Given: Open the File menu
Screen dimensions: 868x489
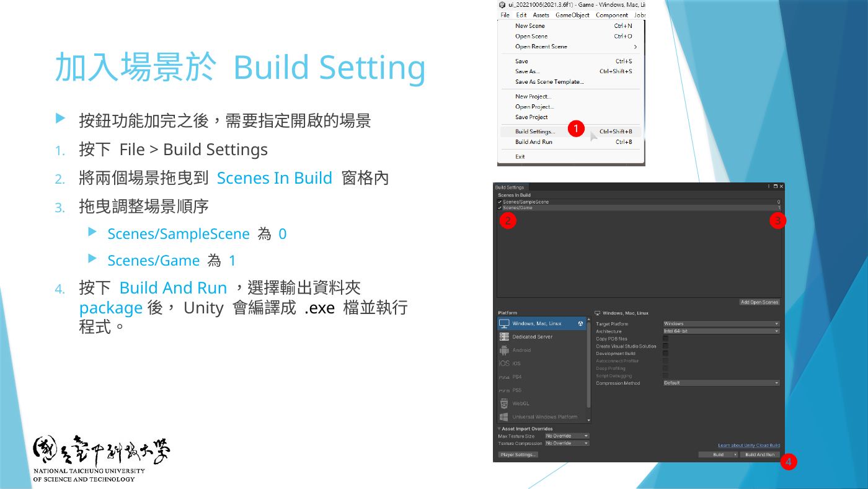Looking at the screenshot, I should coord(505,15).
